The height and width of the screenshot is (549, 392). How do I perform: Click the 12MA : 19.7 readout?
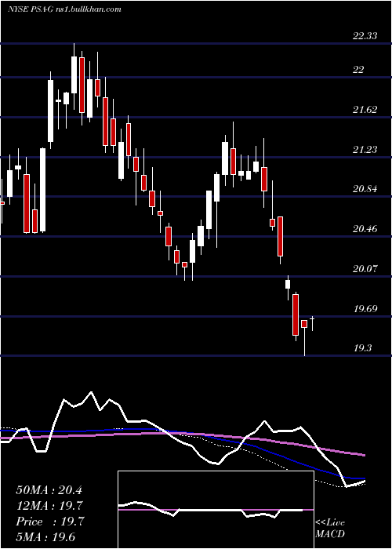(49, 506)
